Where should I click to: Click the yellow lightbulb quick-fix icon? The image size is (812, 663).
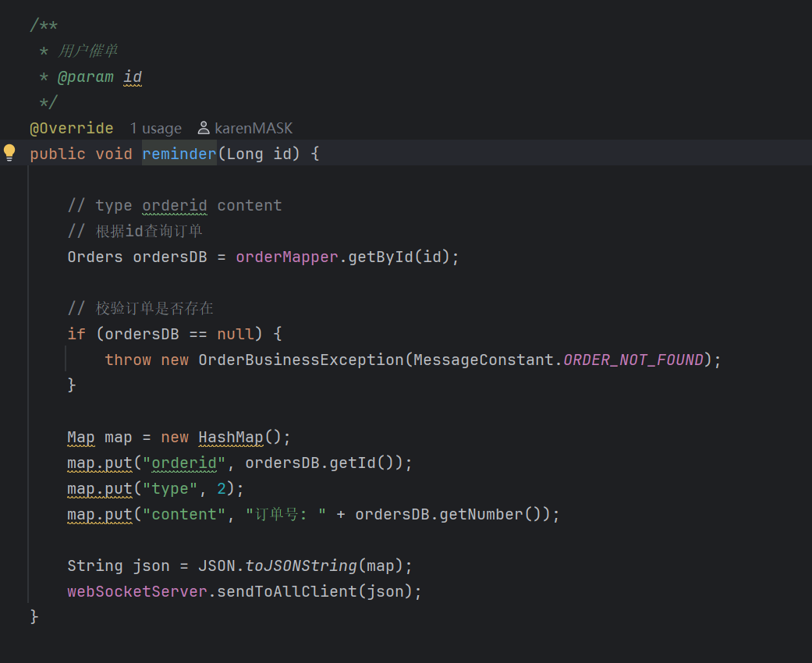[x=9, y=153]
